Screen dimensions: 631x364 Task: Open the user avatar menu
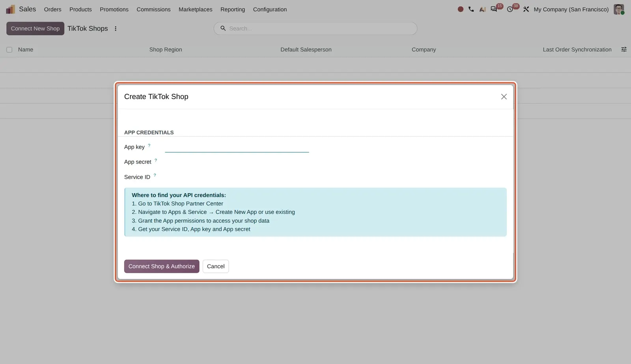click(x=619, y=9)
